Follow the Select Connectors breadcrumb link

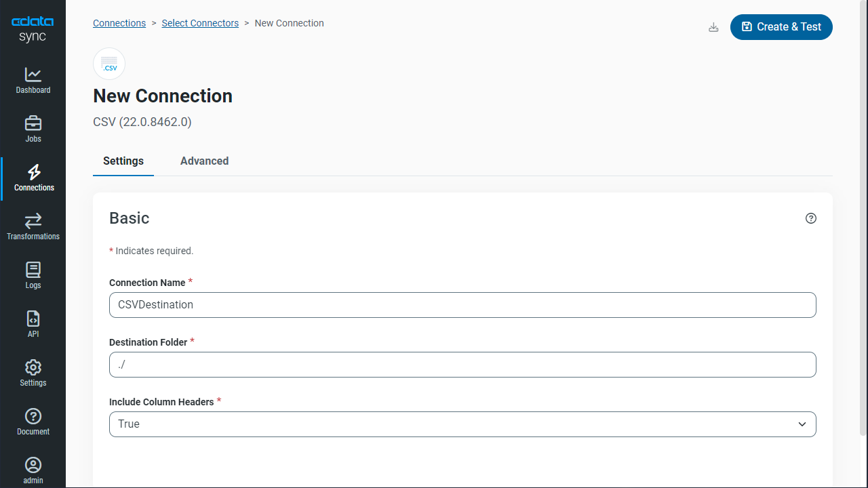200,23
